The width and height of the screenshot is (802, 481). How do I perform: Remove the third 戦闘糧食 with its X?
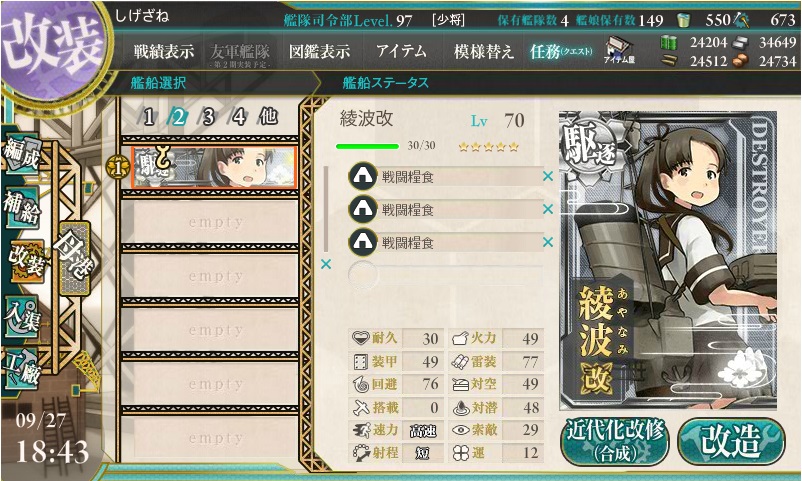point(548,242)
